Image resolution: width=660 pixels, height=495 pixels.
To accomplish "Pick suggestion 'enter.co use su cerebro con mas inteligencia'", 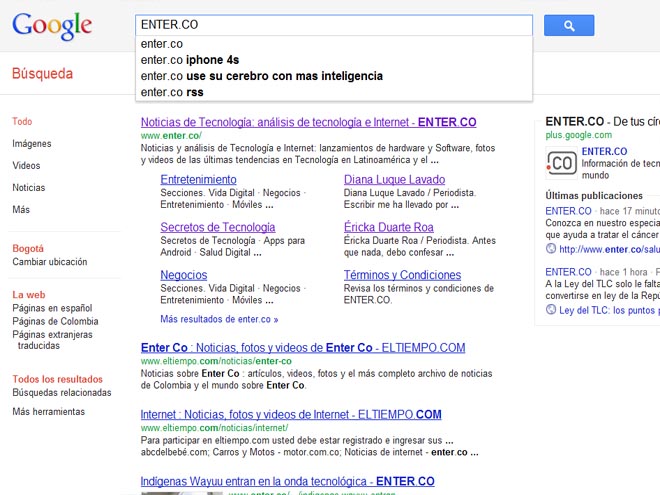I will 262,76.
